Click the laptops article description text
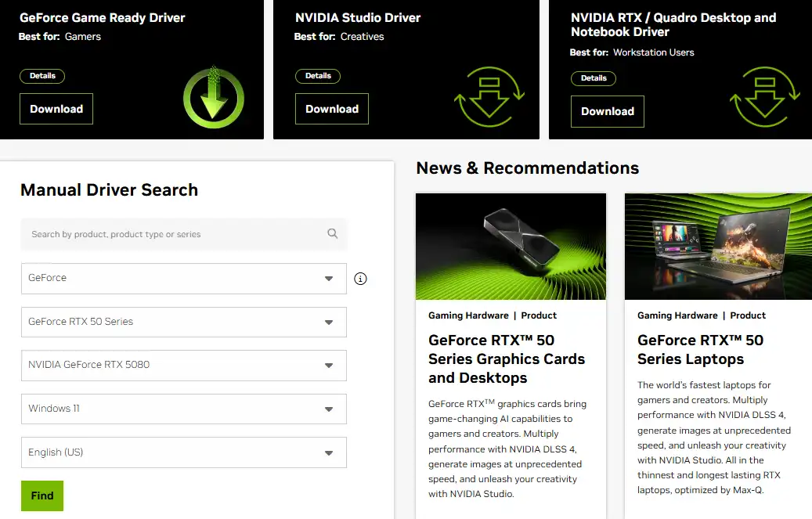 point(714,438)
